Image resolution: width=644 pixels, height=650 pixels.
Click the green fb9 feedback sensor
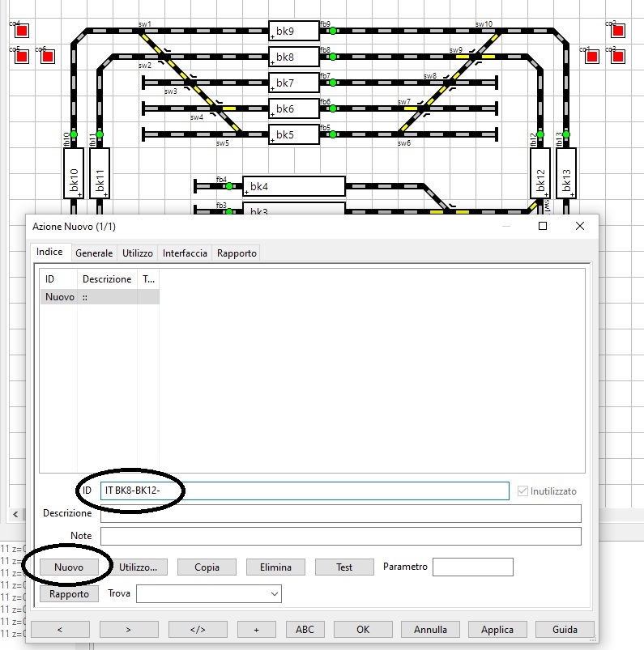[x=332, y=31]
